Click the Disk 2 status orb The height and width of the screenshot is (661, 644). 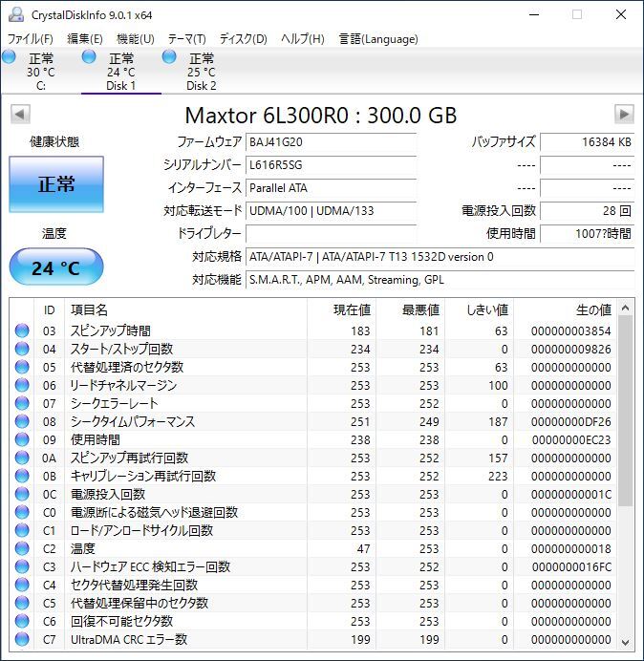pos(169,57)
